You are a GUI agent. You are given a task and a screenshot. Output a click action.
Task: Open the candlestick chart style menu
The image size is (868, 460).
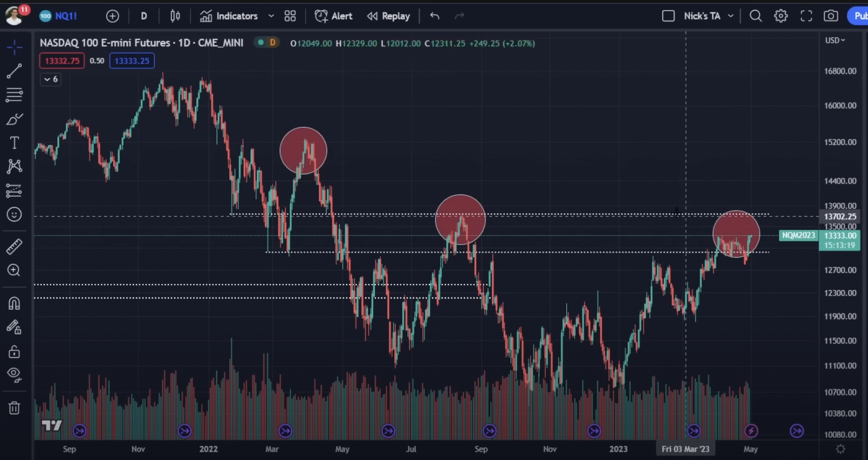click(175, 16)
